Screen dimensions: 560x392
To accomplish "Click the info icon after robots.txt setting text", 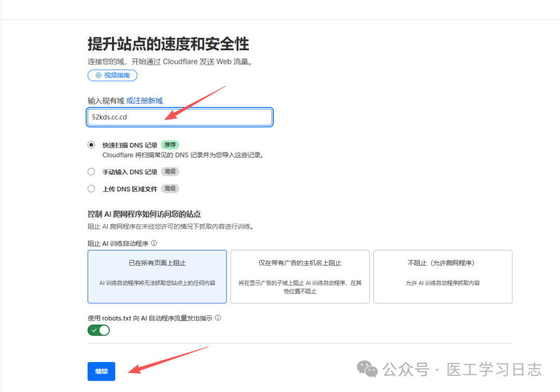I will [217, 318].
